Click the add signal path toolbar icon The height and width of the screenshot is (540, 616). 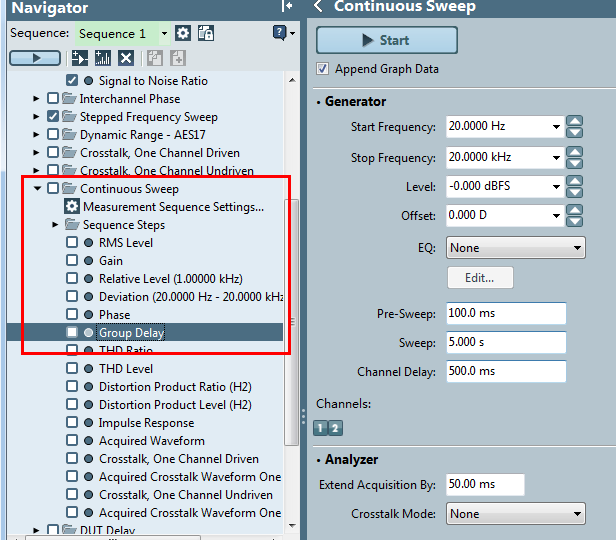pos(80,59)
